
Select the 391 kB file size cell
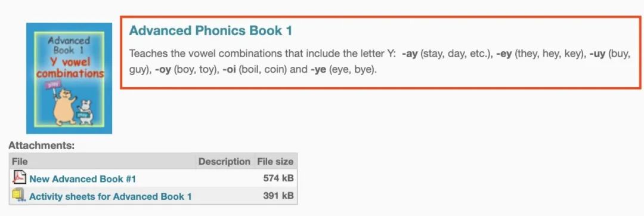pos(278,196)
